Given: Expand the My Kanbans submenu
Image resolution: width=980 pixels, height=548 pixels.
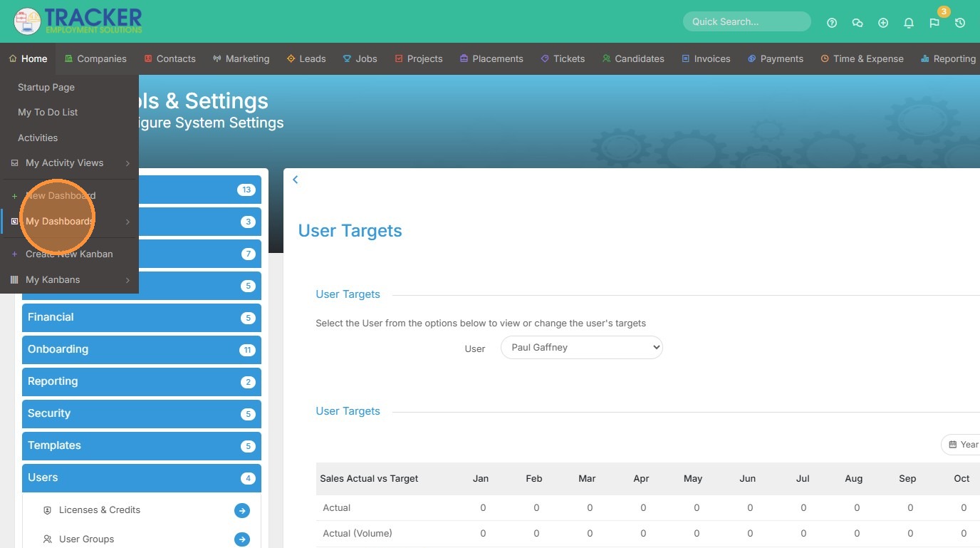Looking at the screenshot, I should point(69,279).
